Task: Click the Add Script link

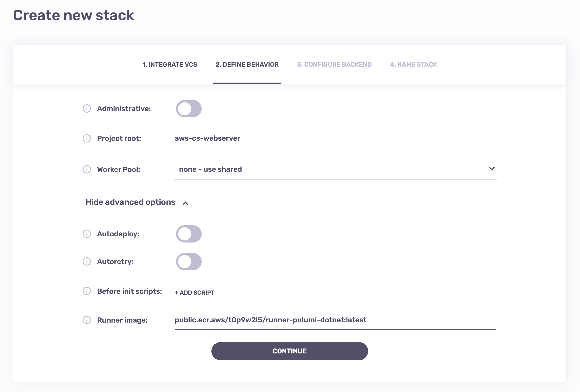Action: pos(195,293)
